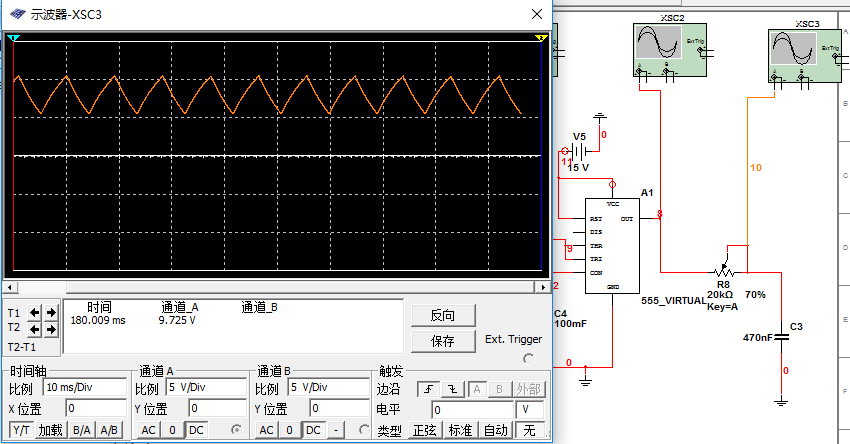Move cursor T1 right with its arrow
Screen dimensions: 850x444
point(51,312)
